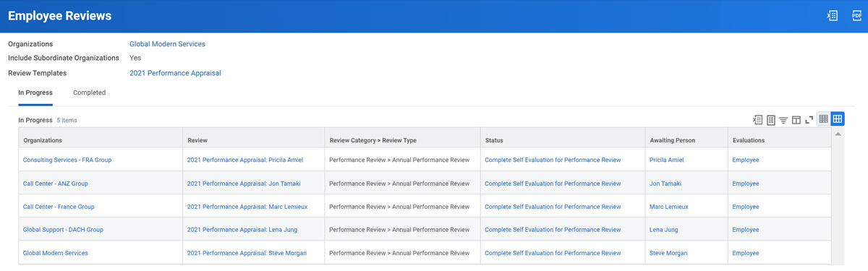Open Employee evaluation in Lena Jung row

(746, 230)
